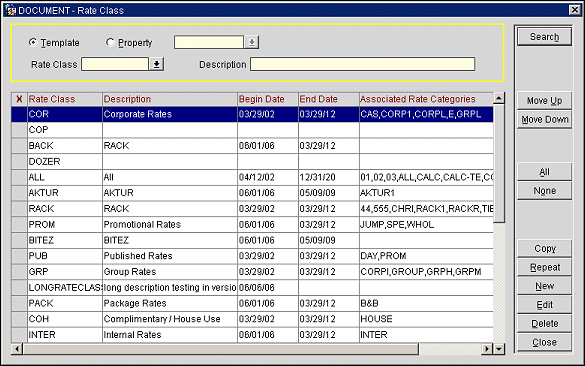Viewport: 585px width, 366px height.
Task: Mark the X selector for INTER row
Action: pyautogui.click(x=19, y=335)
